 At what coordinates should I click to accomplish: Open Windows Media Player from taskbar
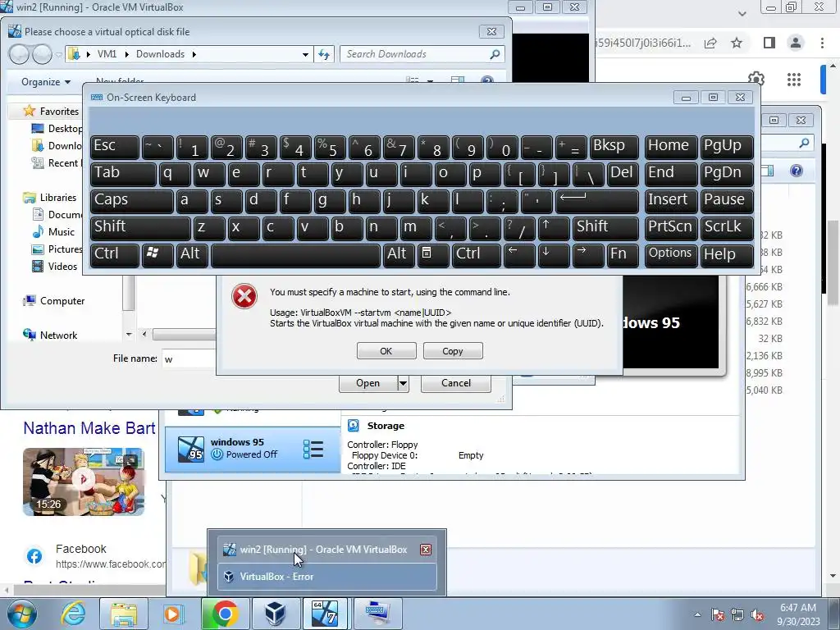point(174,614)
